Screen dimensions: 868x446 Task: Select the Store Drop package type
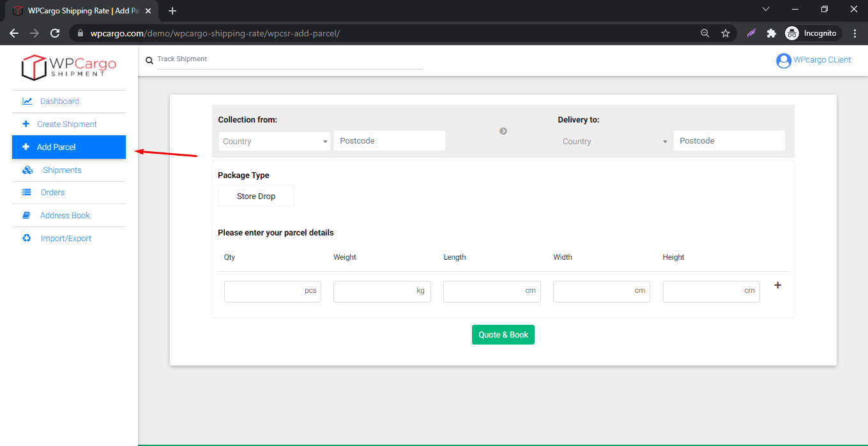[256, 196]
